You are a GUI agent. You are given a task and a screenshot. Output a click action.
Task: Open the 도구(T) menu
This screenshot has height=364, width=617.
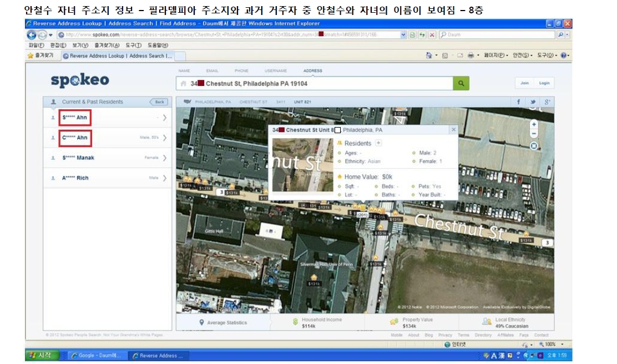(x=134, y=46)
